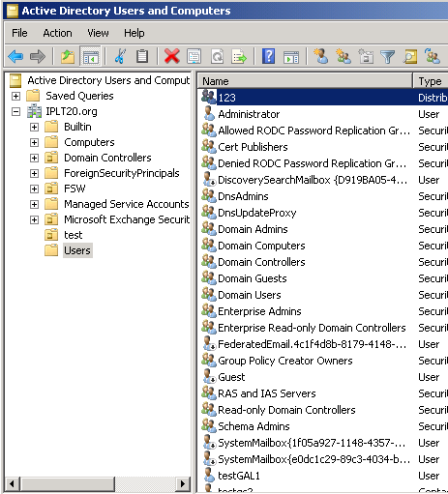This screenshot has height=494, width=448.
Task: Expand the Domain Controllers OU
Action: pyautogui.click(x=34, y=158)
